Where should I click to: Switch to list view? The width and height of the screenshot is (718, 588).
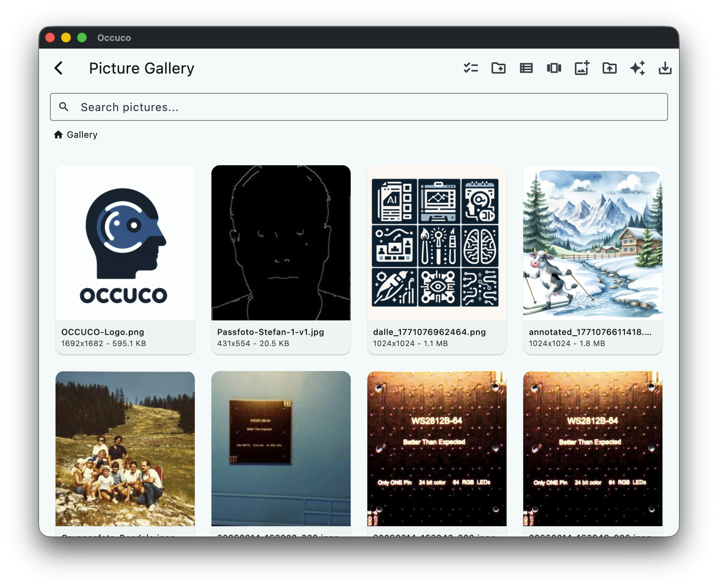[526, 68]
